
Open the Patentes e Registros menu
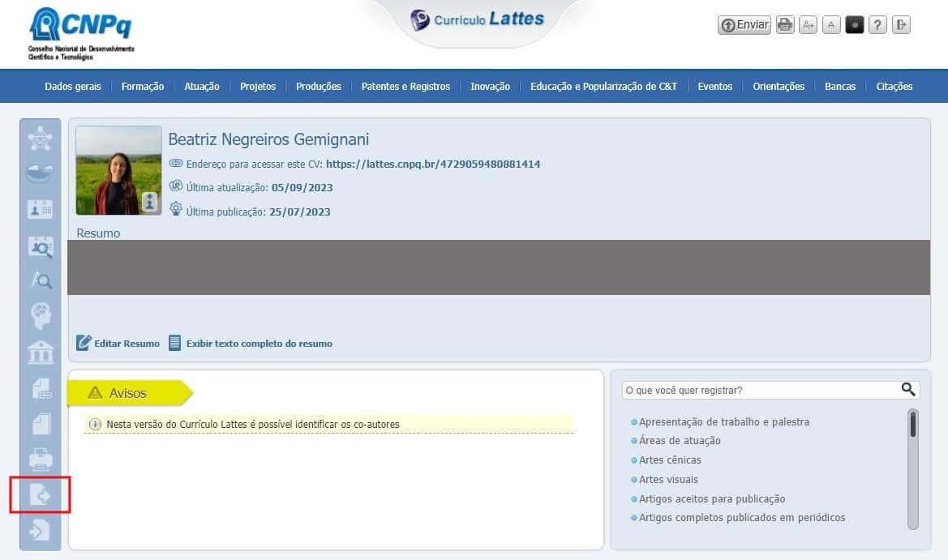(x=405, y=86)
